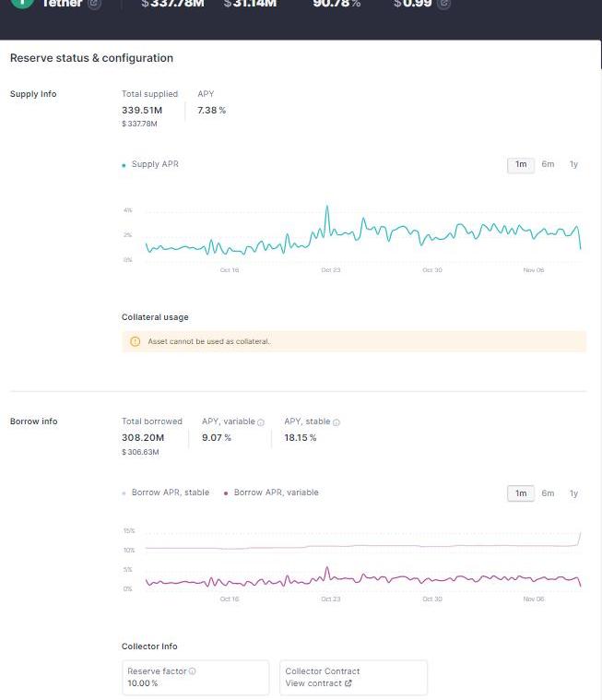
Task: Click the link icon next to $0.99 price
Action: [443, 4]
